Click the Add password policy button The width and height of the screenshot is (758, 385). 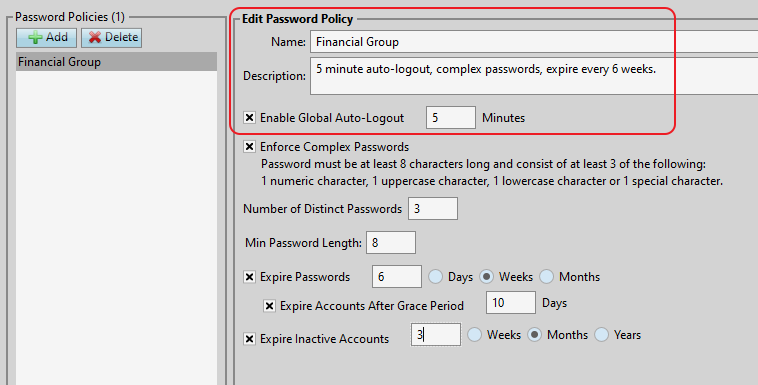click(46, 37)
